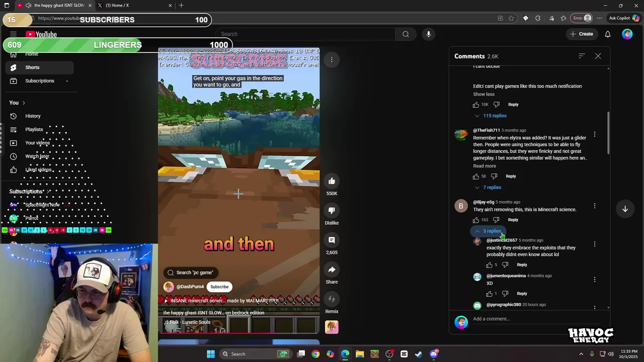Open Steam from the taskbar
Viewport: 644px width, 362px height.
point(419,354)
